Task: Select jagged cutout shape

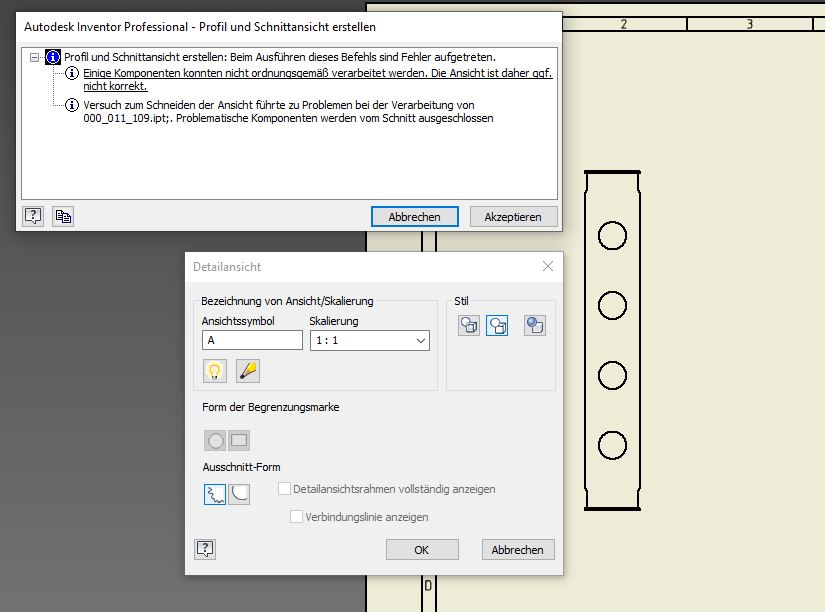Action: [x=215, y=494]
